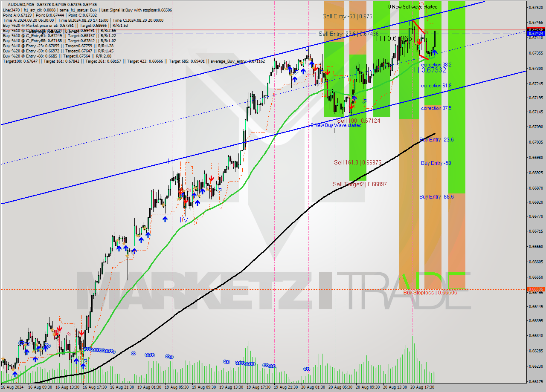Click the 0.67035 price axis label
546x392 pixels.
click(536, 142)
